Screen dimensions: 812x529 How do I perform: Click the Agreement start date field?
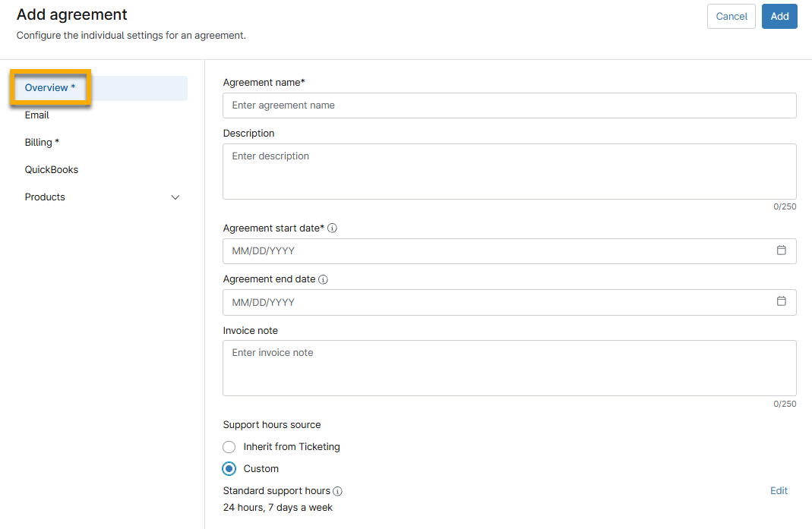(494, 251)
